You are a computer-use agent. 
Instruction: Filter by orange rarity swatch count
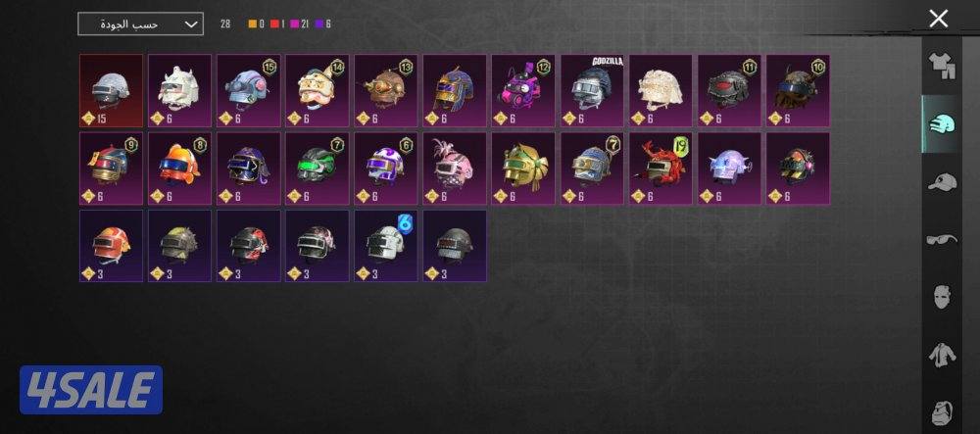[x=256, y=24]
